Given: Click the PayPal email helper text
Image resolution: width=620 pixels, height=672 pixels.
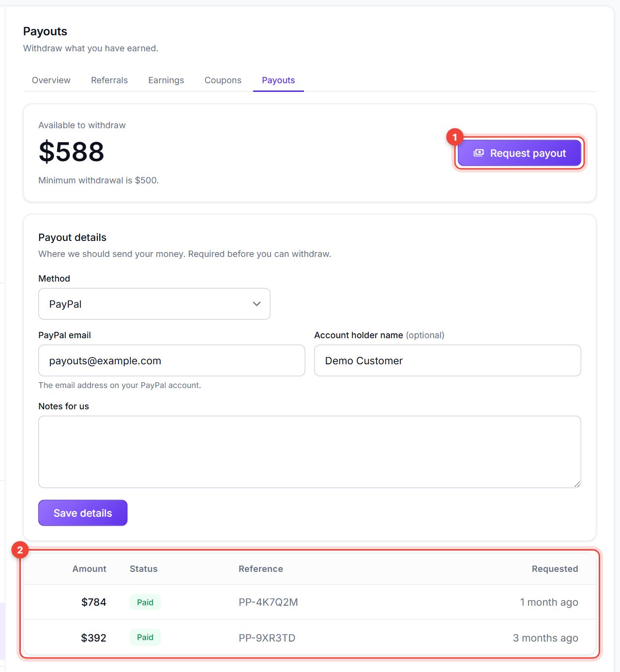Looking at the screenshot, I should 120,385.
